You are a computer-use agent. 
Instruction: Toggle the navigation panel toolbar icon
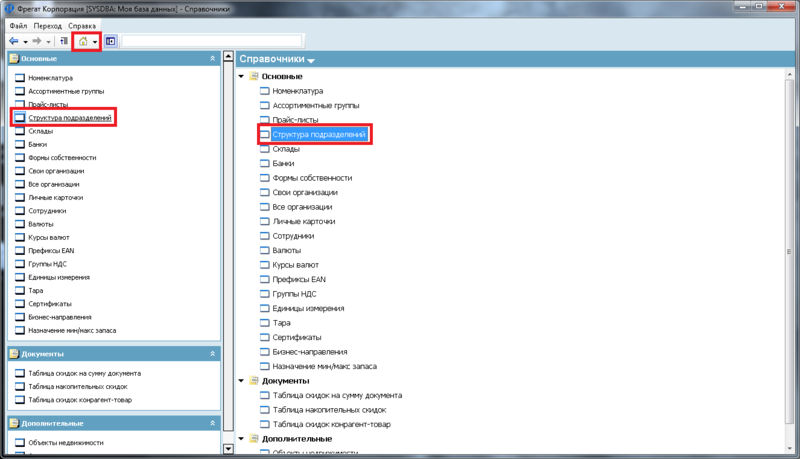tap(111, 41)
